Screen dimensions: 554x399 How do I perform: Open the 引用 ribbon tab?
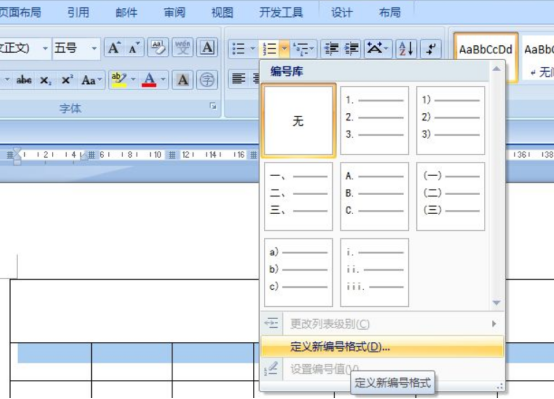coord(78,12)
